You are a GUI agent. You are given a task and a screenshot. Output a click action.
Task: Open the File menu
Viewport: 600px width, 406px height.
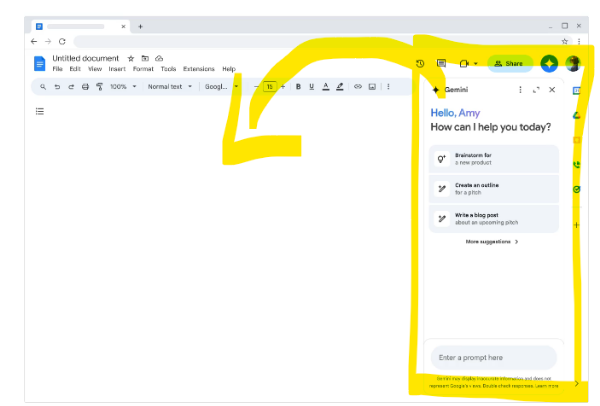tap(57, 69)
